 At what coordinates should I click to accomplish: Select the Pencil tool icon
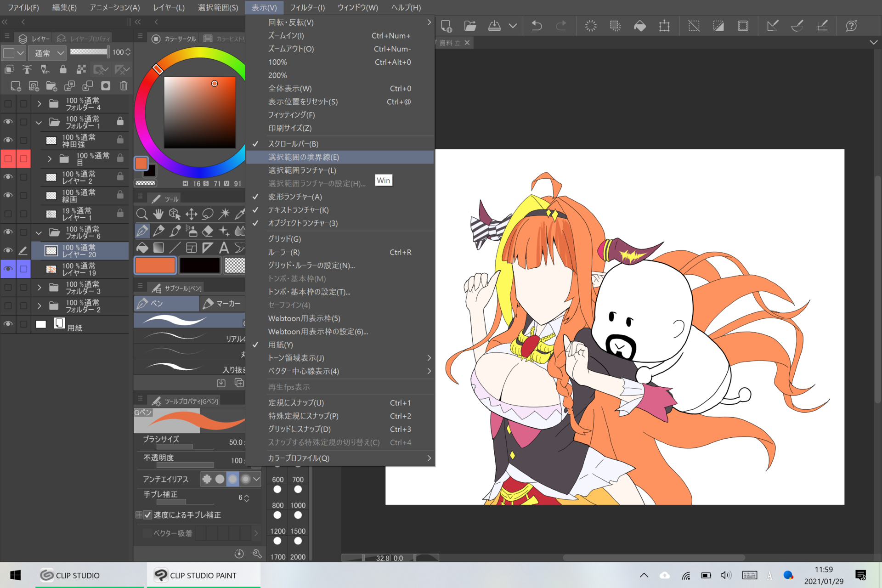pyautogui.click(x=159, y=231)
